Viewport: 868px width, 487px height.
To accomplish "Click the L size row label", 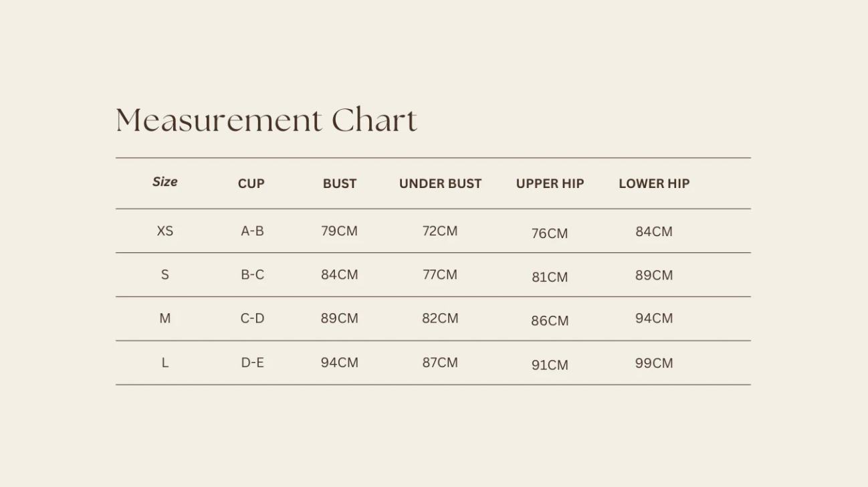I will (x=165, y=363).
